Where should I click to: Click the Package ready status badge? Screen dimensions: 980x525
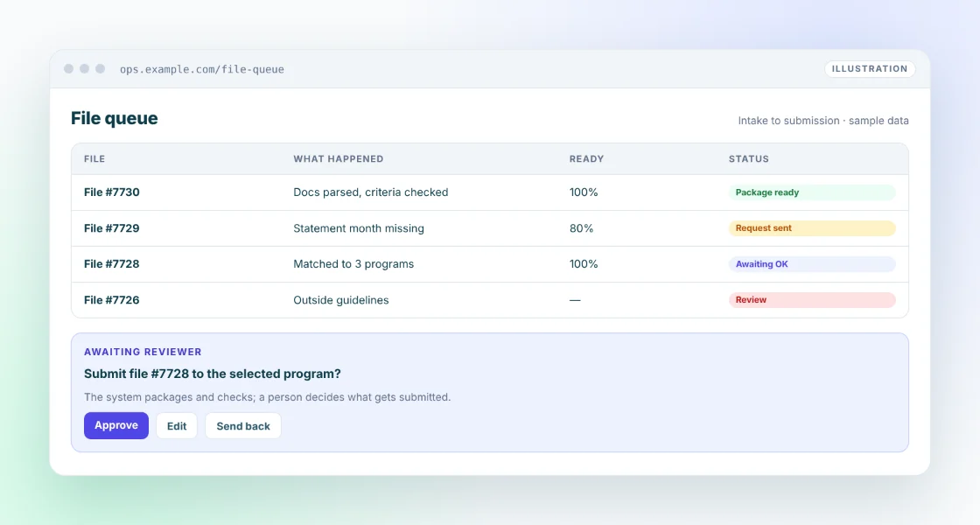tap(812, 192)
